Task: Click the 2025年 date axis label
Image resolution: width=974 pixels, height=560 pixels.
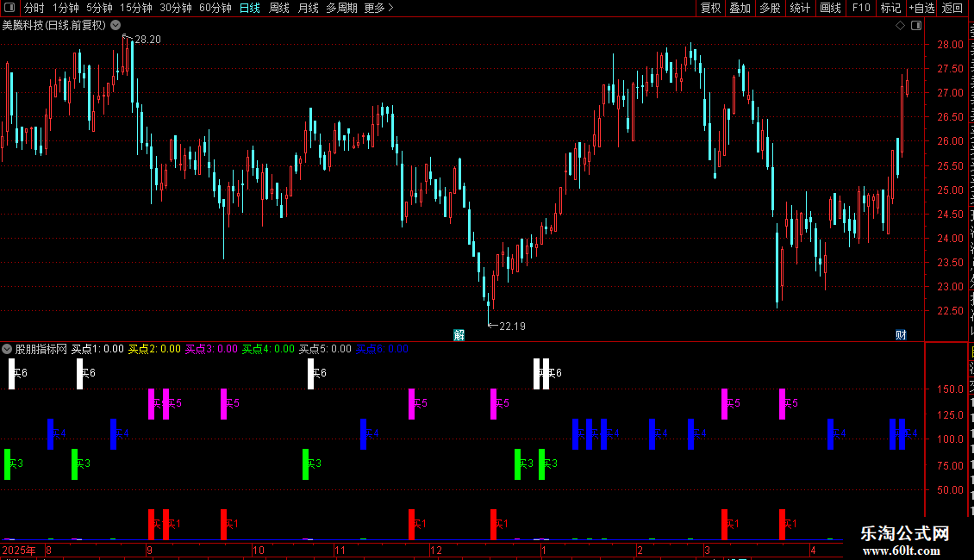Action: [x=19, y=550]
